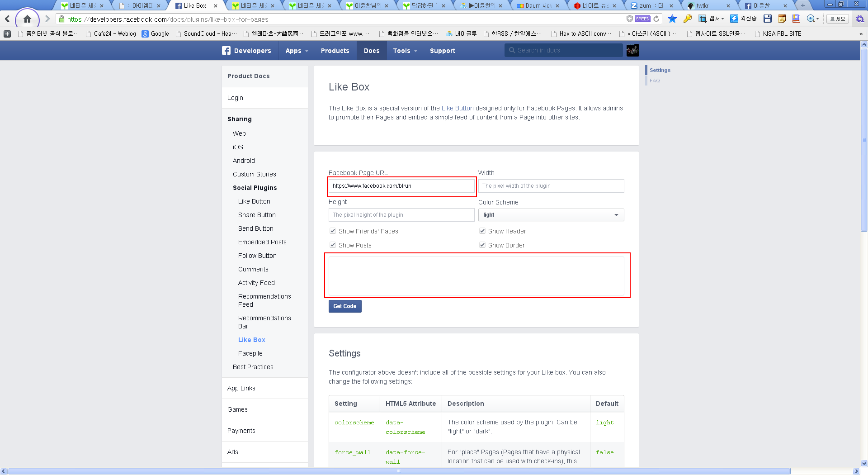Image resolution: width=868 pixels, height=475 pixels.
Task: Click the browser back arrow
Action: point(7,19)
